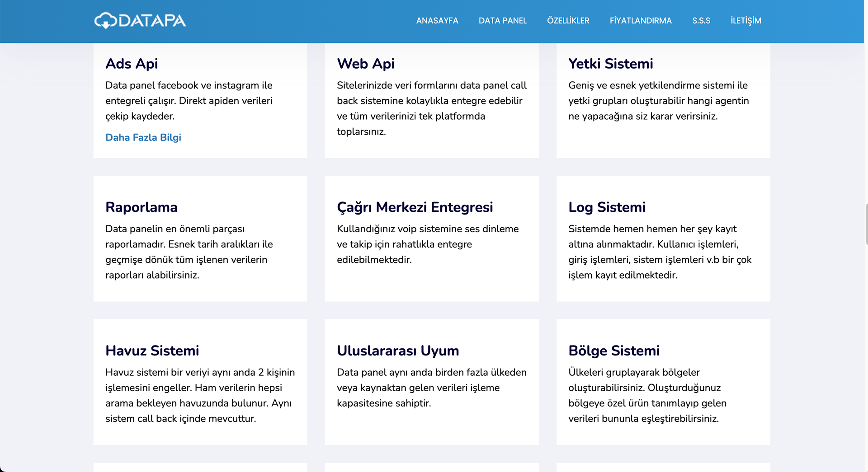Select İLETİŞİM in the navbar

tap(746, 21)
